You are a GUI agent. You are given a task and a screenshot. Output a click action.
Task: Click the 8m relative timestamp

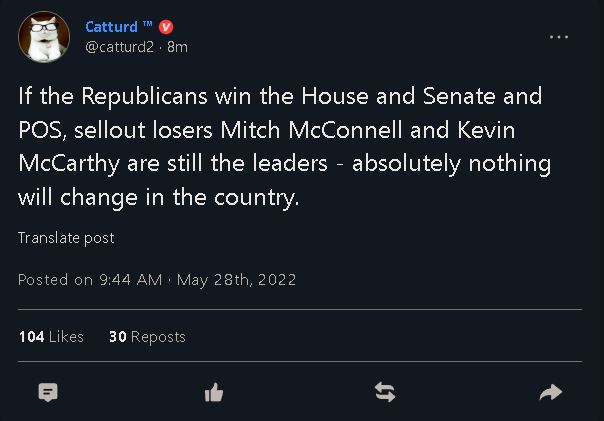[177, 47]
